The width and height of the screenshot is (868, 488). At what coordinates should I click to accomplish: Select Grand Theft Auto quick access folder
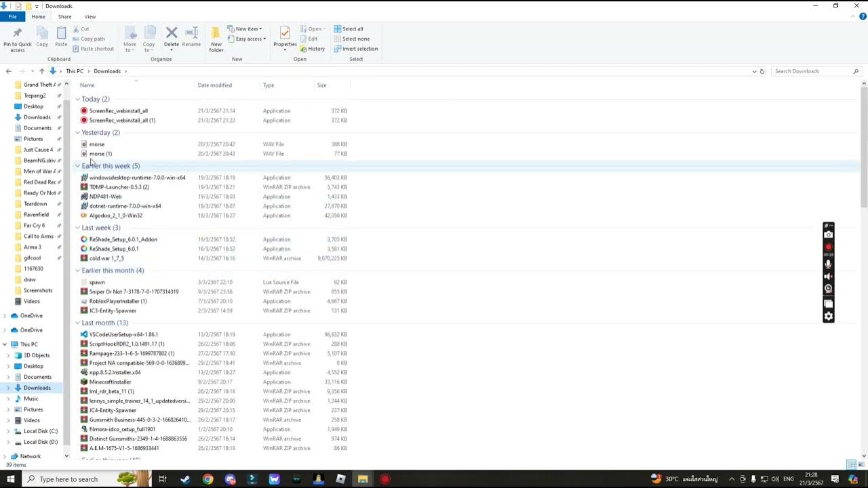[x=39, y=85]
